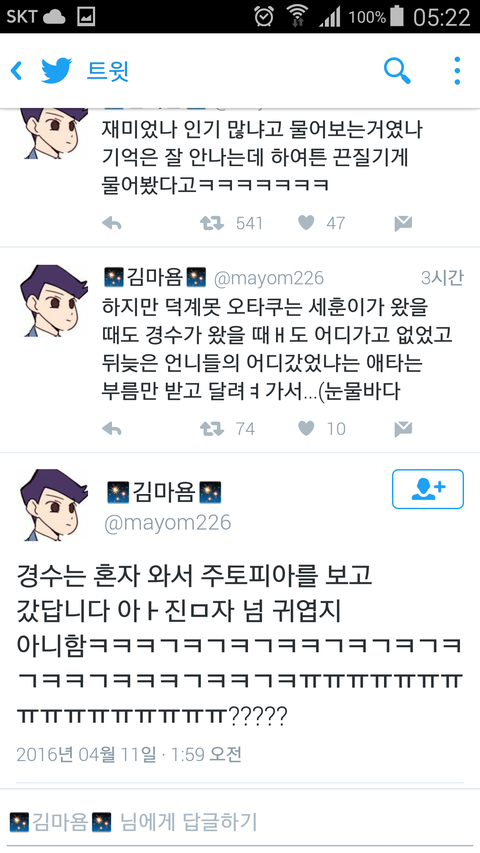This screenshot has width=480, height=853.
Task: Retweet the tweet showing 74 retweets
Action: 212,429
